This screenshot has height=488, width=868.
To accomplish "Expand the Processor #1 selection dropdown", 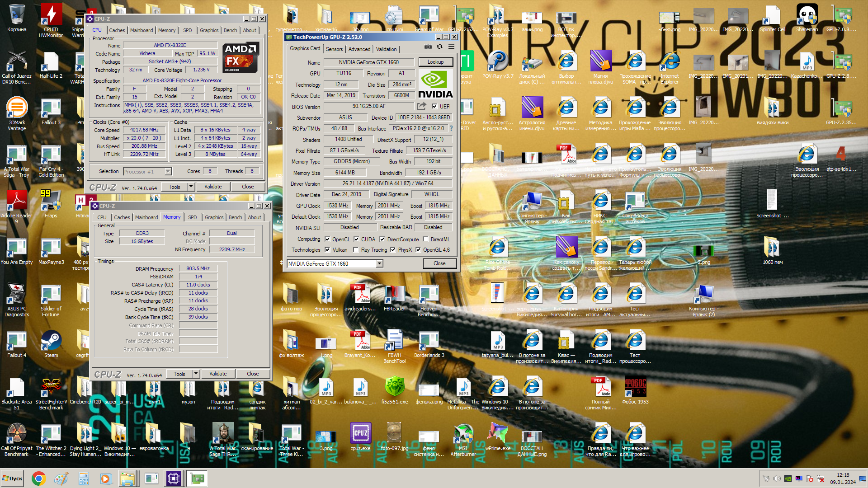I will (x=168, y=172).
